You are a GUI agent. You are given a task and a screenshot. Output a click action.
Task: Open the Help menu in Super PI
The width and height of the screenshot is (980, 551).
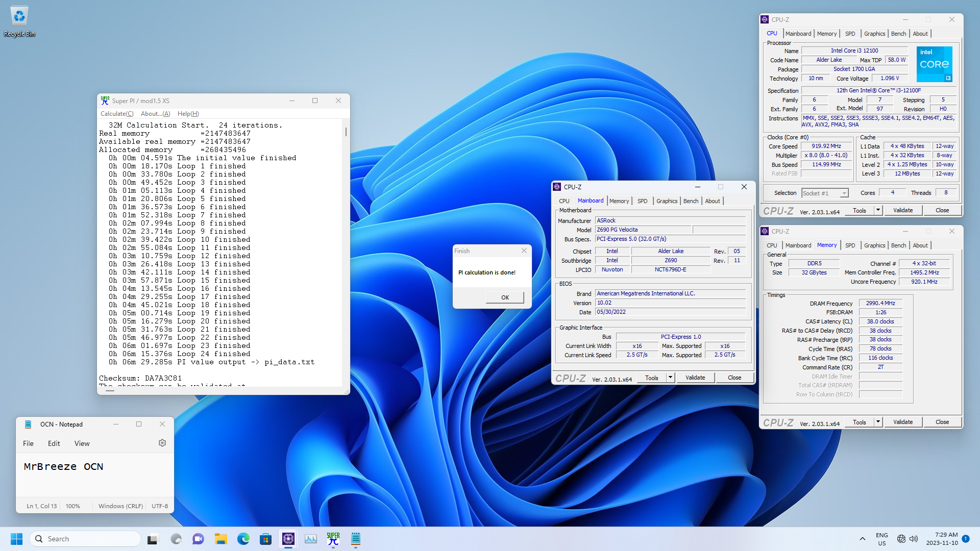(x=188, y=114)
